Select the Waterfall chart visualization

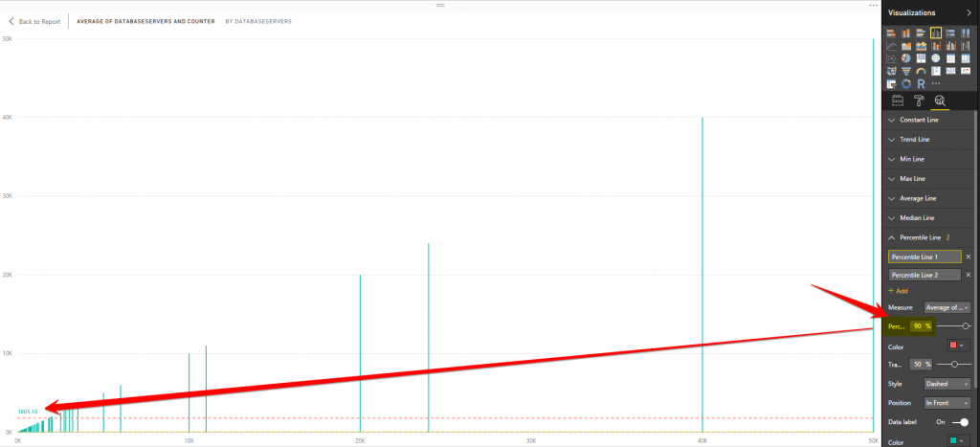[x=966, y=46]
